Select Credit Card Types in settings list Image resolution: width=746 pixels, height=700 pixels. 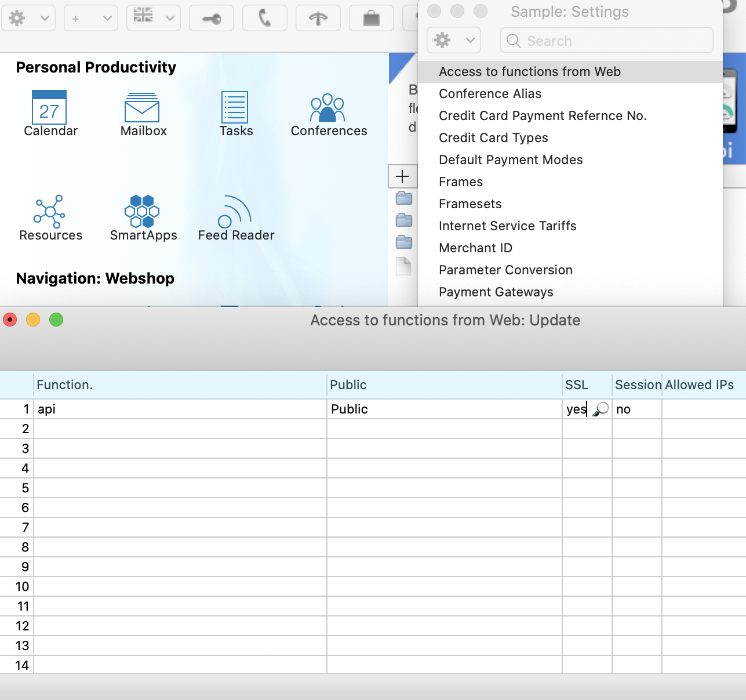point(493,138)
